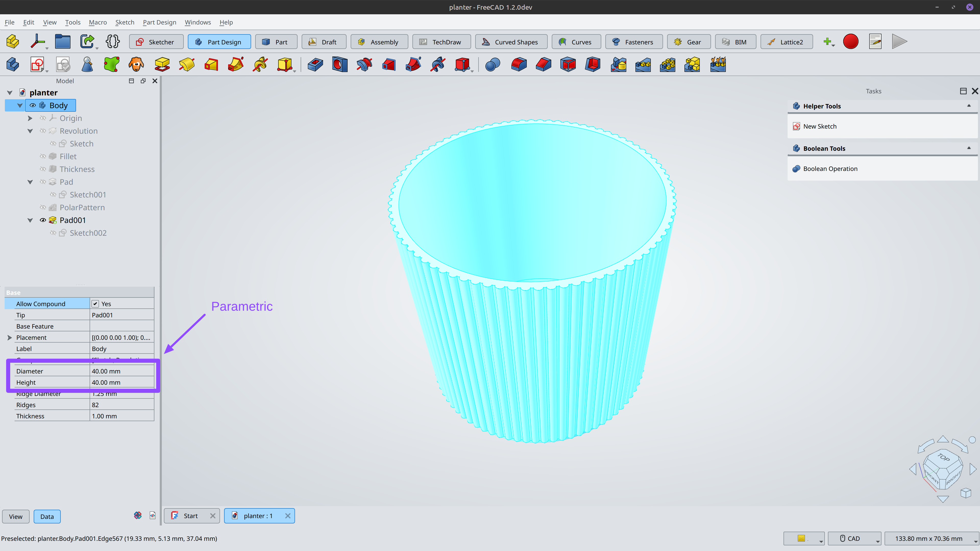Screen dimensions: 980x551
Task: Collapse the Pad001 tree node
Action: pos(30,220)
